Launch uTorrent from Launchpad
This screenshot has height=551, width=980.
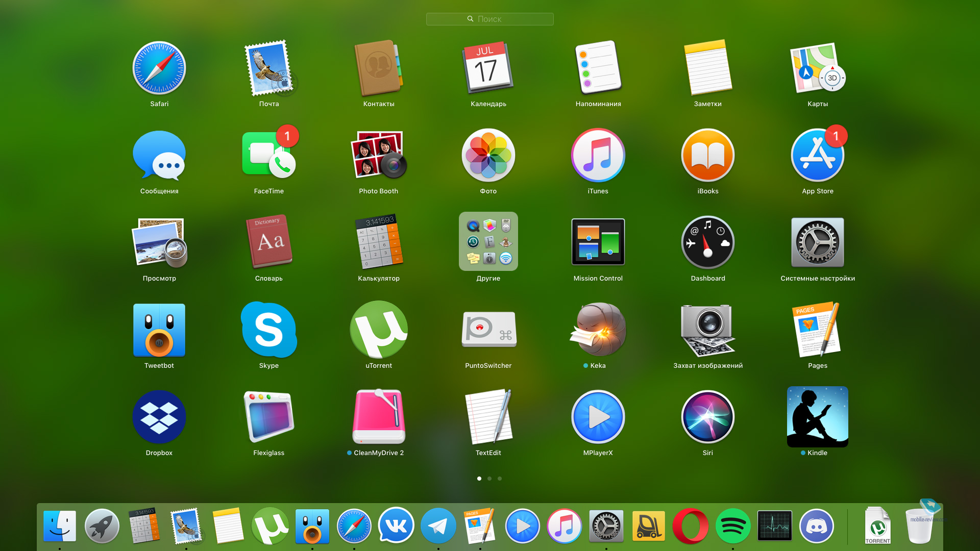[x=379, y=330]
